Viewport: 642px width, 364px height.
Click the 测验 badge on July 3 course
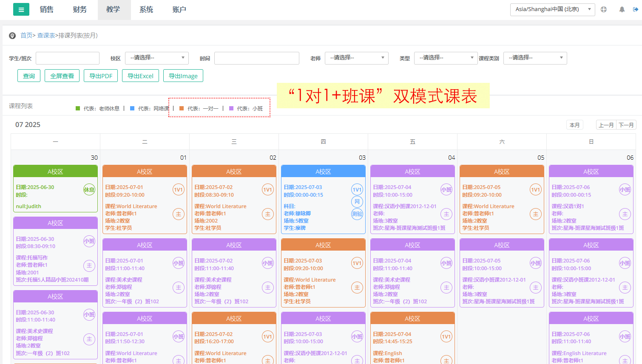pyautogui.click(x=357, y=214)
